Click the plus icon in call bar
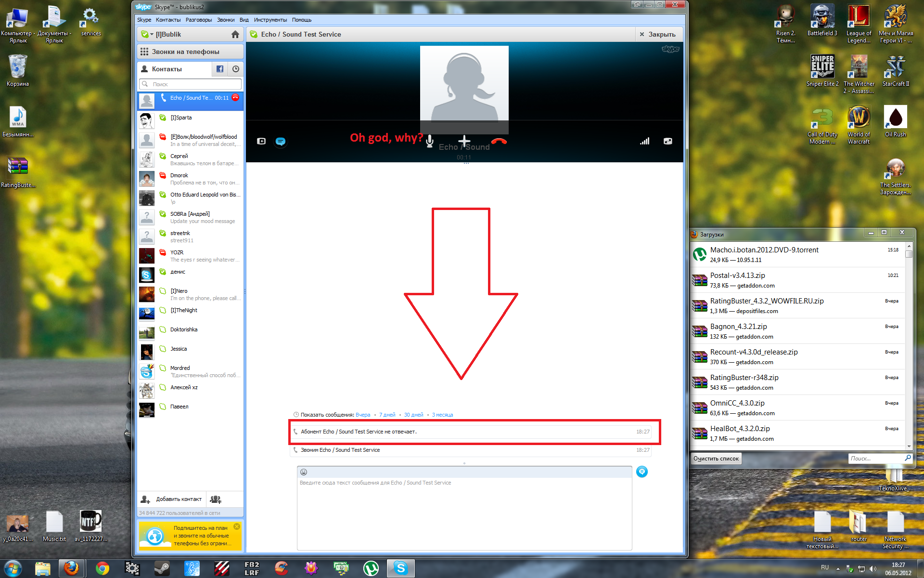924x578 pixels. click(x=464, y=141)
